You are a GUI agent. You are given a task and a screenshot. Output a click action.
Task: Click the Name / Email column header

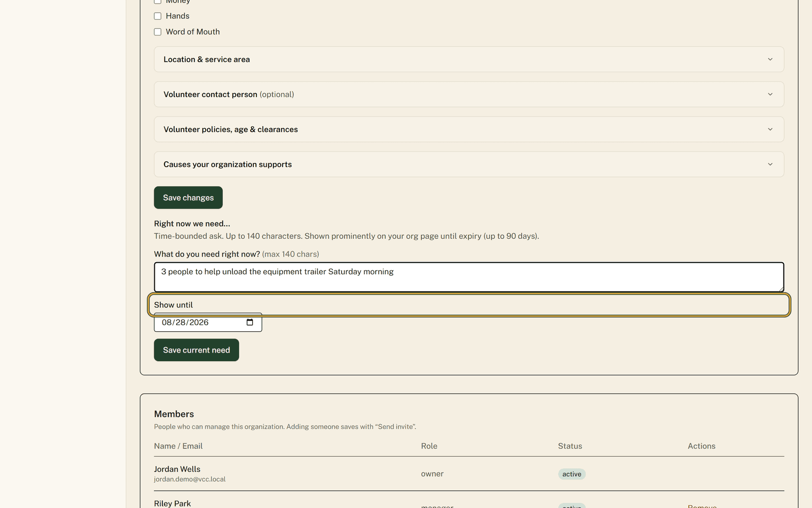[178, 446]
